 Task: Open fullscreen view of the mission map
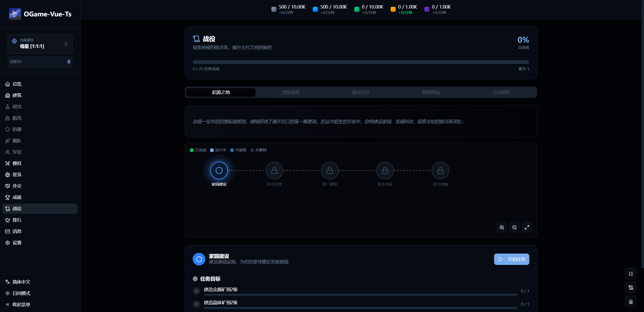click(527, 227)
